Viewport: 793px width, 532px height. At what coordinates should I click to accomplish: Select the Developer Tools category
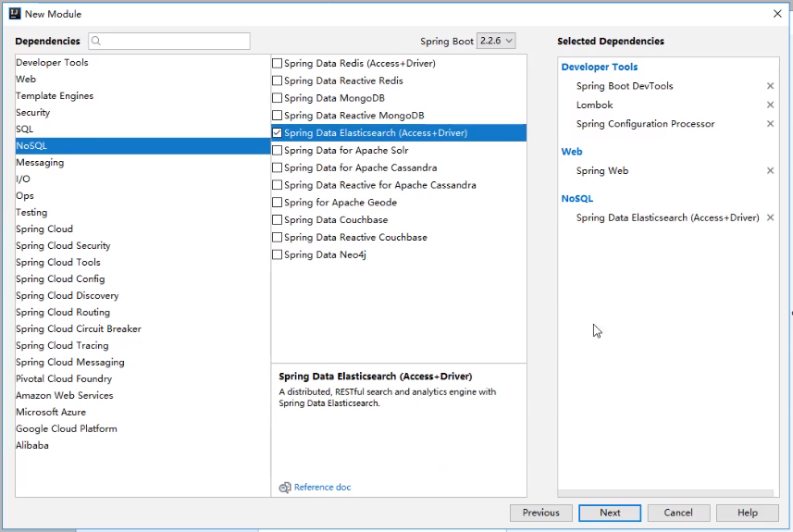pos(52,63)
